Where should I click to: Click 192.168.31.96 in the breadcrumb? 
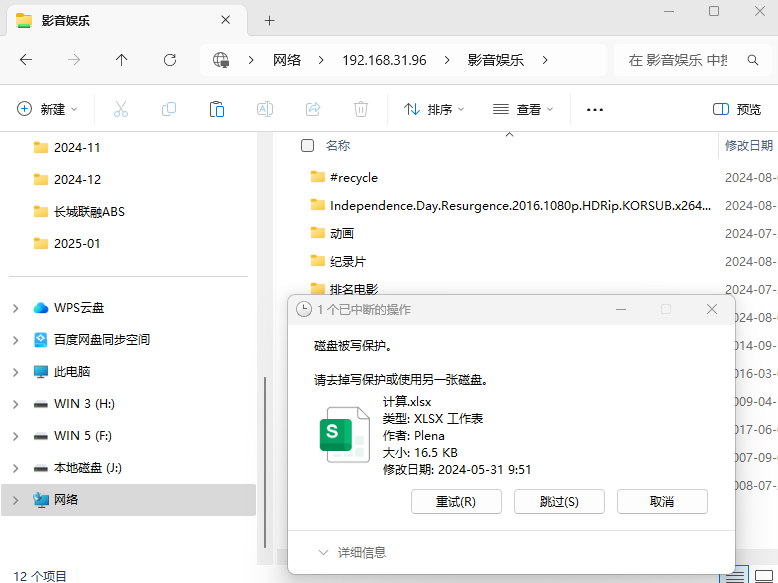(x=384, y=60)
